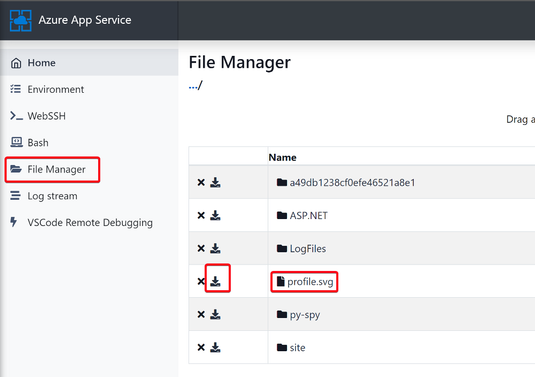The height and width of the screenshot is (377, 535).
Task: Open the py-spy folder
Action: (305, 315)
